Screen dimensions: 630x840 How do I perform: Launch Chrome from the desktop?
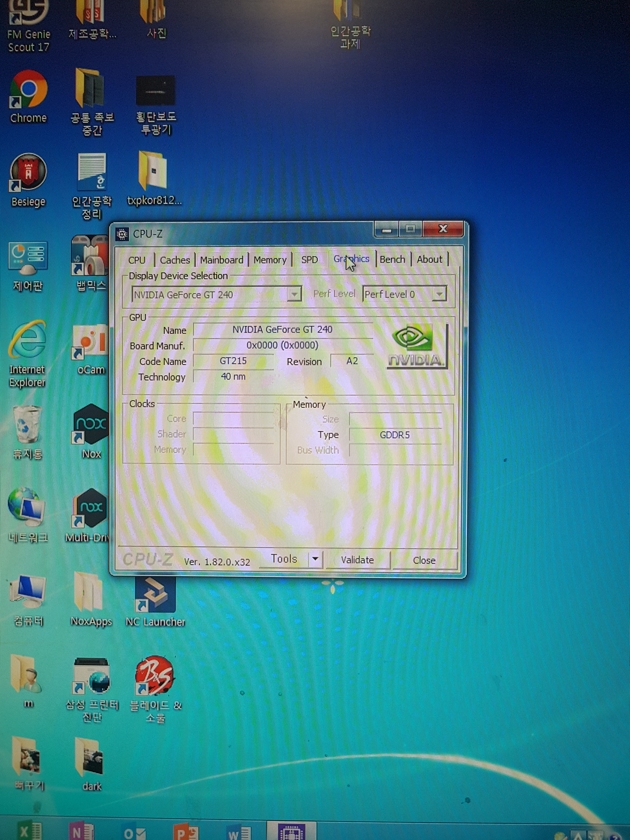point(29,97)
